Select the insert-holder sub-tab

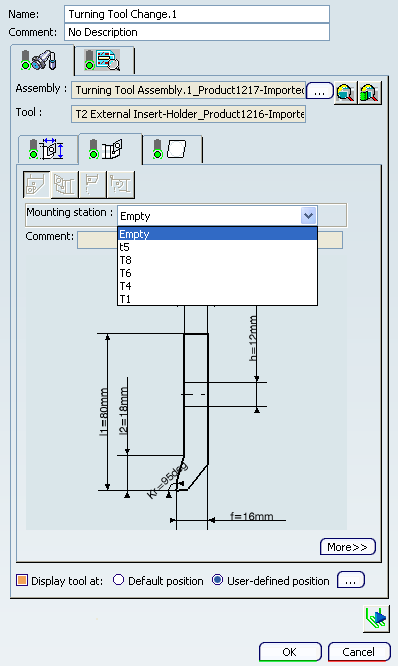pyautogui.click(x=110, y=150)
